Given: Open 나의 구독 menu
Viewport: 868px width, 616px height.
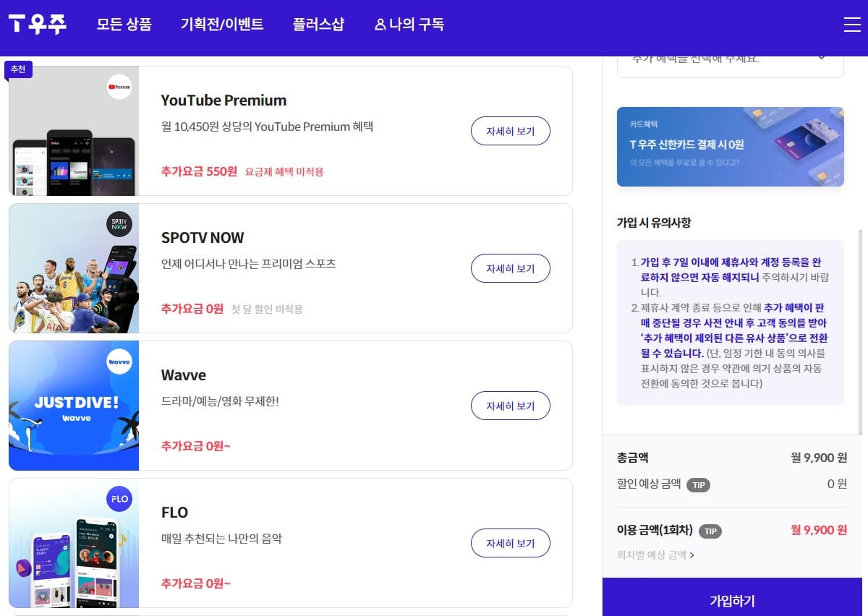Looking at the screenshot, I should click(x=409, y=25).
